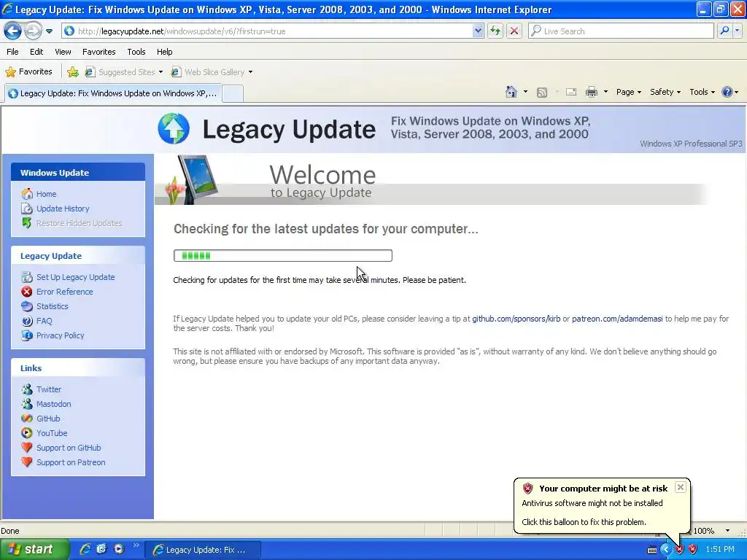Screen dimensions: 747x560
Task: Click the Read Mail icon
Action: [571, 92]
